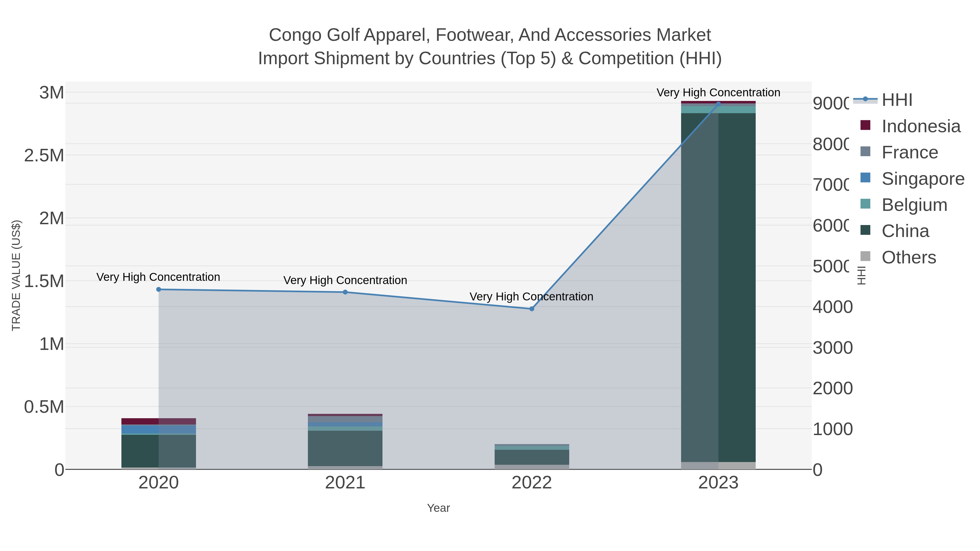Select the China segment of 2022 bar
The width and height of the screenshot is (980, 551).
[532, 457]
